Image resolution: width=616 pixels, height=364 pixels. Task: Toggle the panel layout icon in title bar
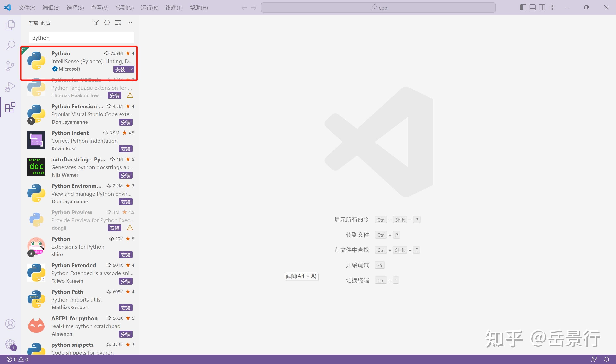(x=532, y=7)
